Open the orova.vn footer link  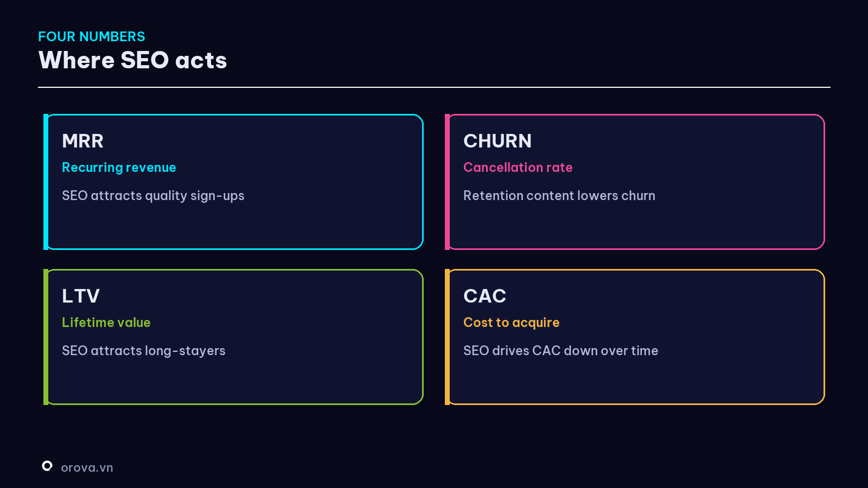point(87,467)
